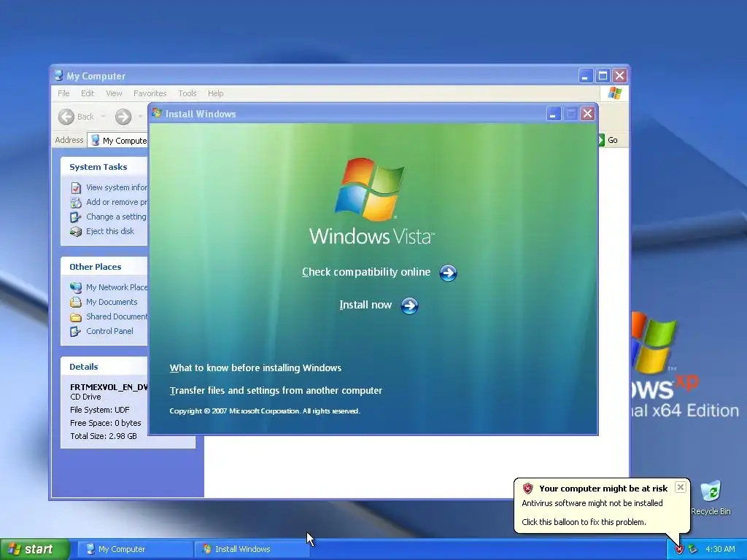Click the 4:30 AM system clock
The height and width of the screenshot is (560, 747).
click(720, 549)
